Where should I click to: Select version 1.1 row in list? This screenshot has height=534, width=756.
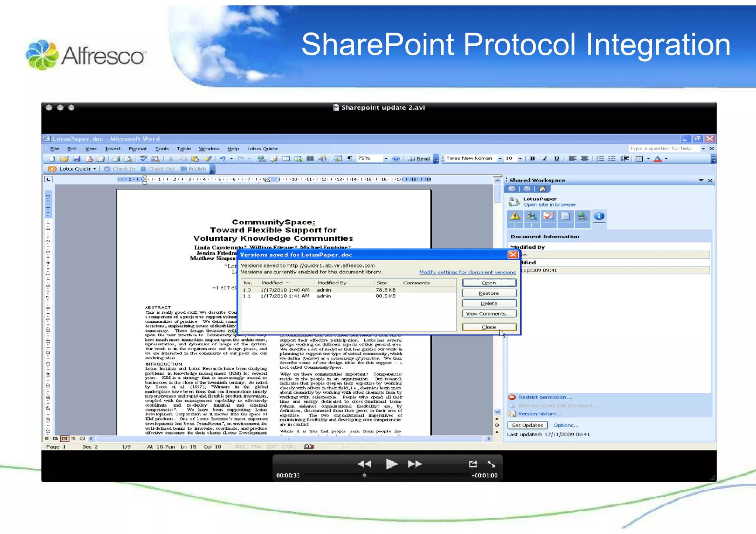click(348, 296)
